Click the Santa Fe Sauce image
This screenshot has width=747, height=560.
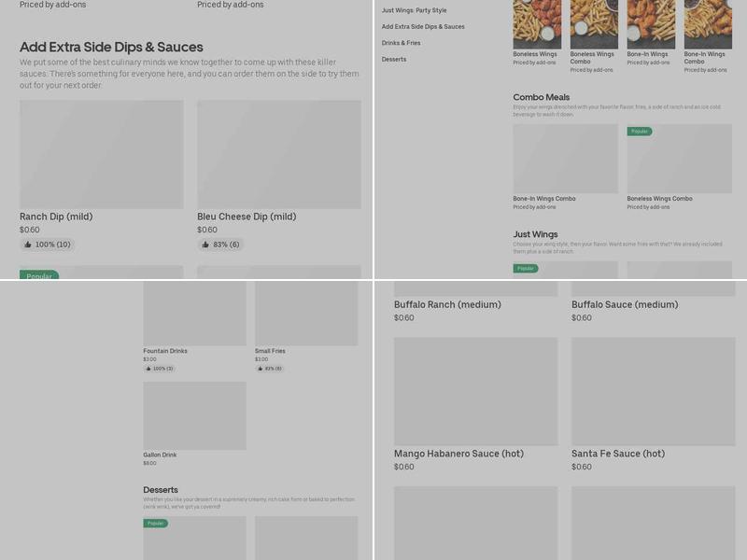point(653,390)
